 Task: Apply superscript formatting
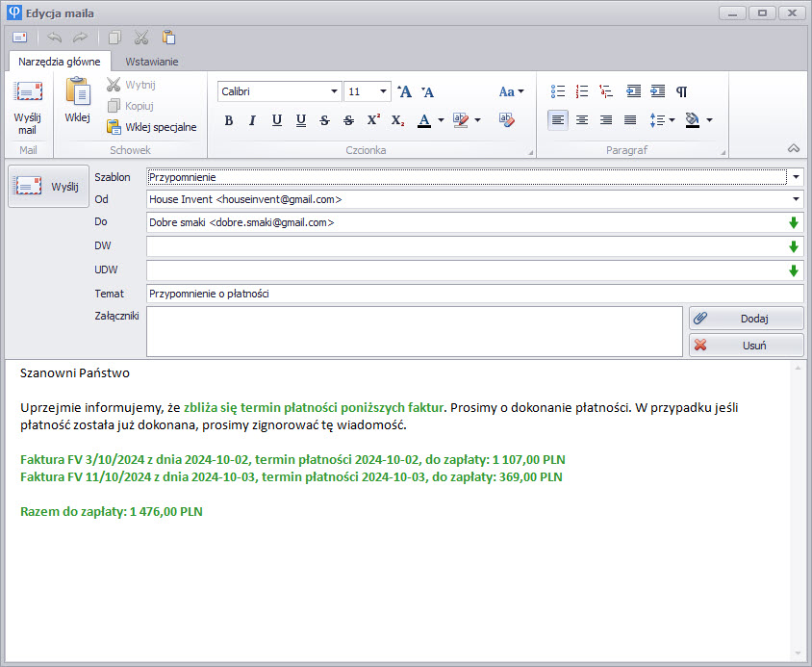pos(373,120)
